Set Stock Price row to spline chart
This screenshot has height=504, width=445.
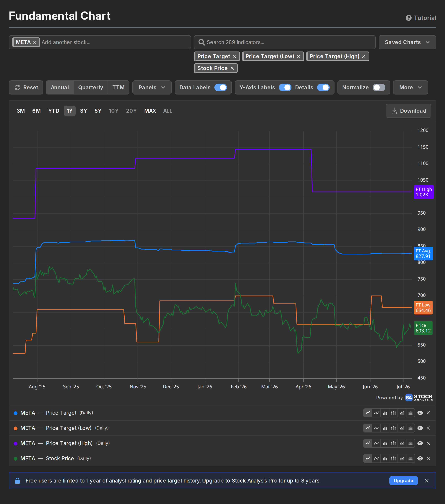coord(376,458)
